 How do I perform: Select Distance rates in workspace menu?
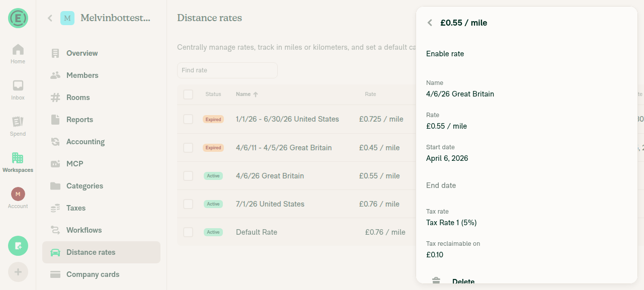pos(101,252)
